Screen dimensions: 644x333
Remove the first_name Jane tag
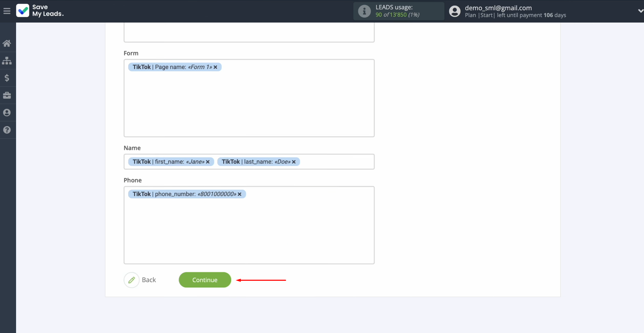tap(207, 162)
